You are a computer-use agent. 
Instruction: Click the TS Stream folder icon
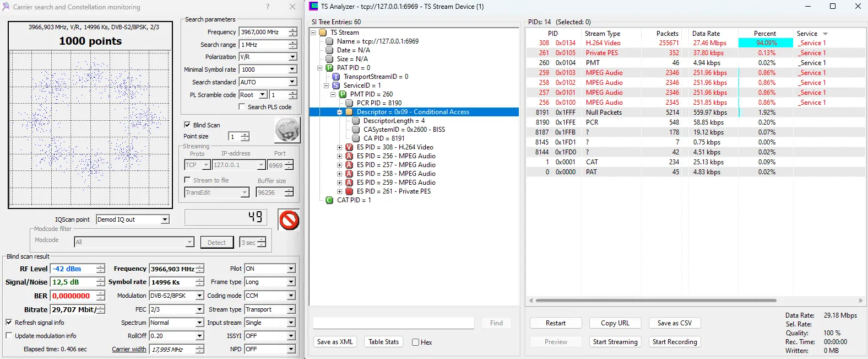point(323,33)
